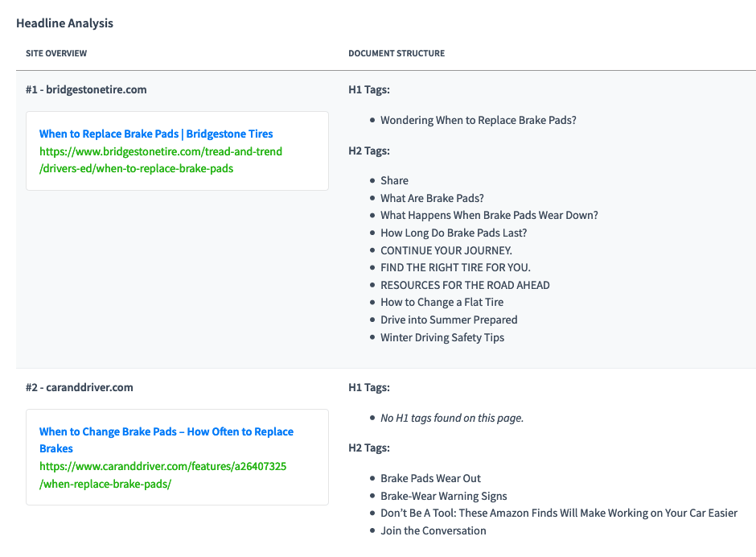Open the caranddriver.com green URL
Image resolution: width=756 pixels, height=557 pixels.
point(163,475)
